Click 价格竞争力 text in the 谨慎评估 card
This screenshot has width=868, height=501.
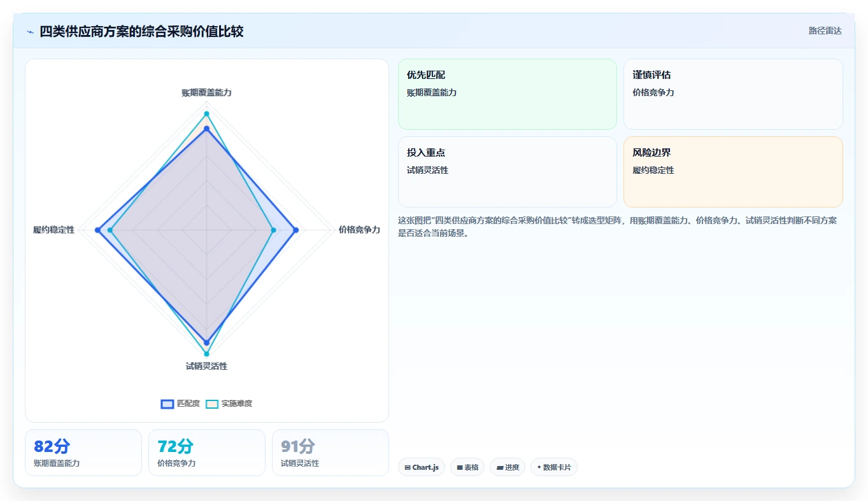tap(653, 92)
